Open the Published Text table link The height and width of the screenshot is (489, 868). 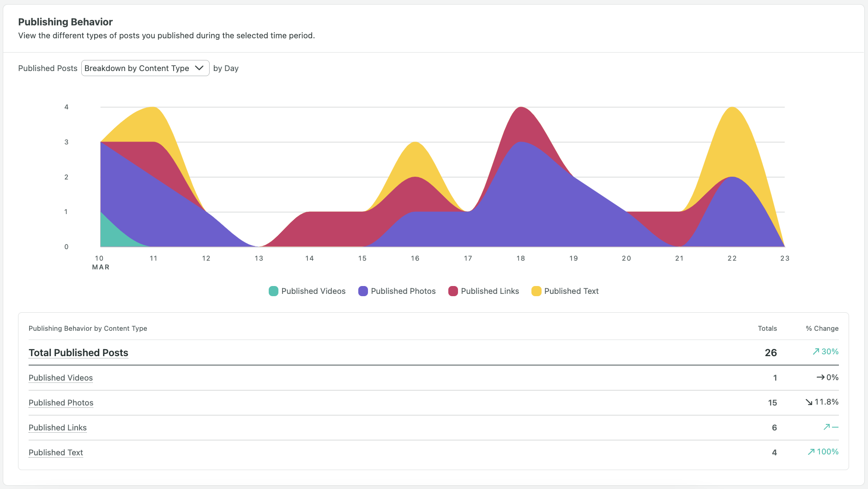56,453
